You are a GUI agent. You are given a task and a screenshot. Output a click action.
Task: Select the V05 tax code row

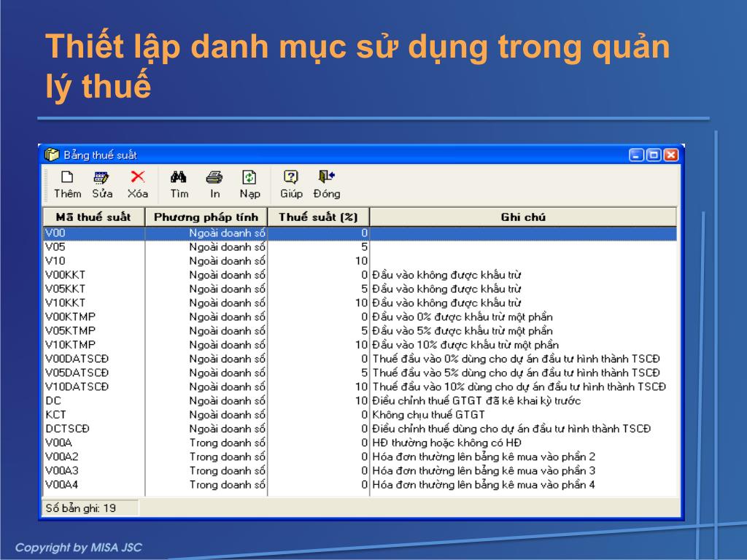coord(360,247)
